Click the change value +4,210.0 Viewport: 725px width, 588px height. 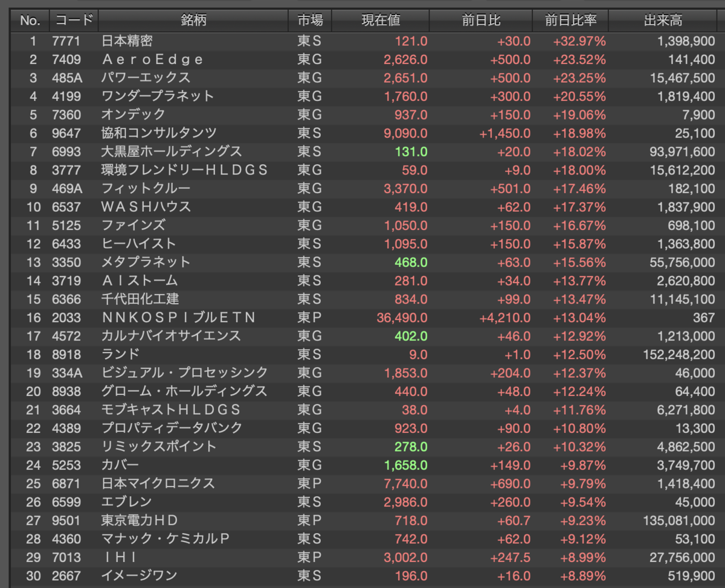[x=505, y=318]
